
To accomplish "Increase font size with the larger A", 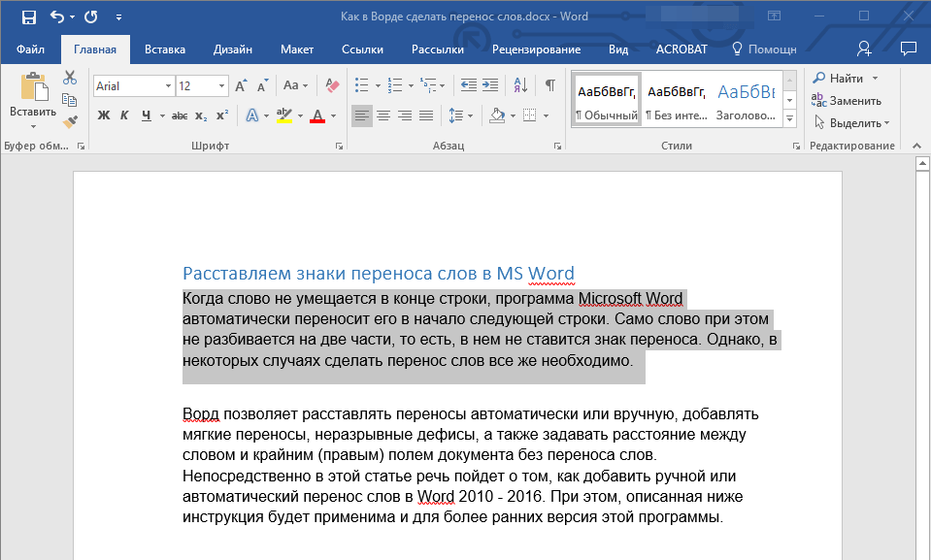I will coord(241,86).
